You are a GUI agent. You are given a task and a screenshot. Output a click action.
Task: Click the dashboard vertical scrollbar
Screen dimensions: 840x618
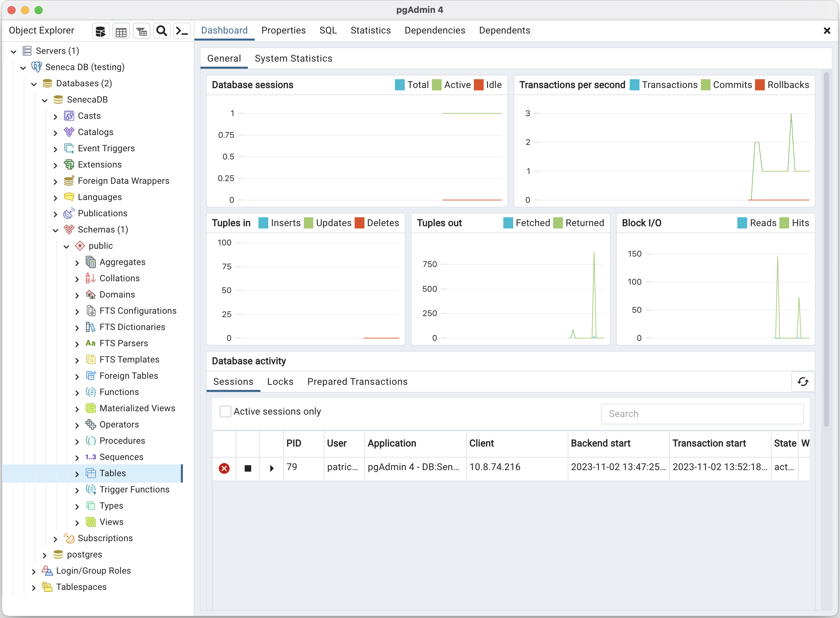point(826,249)
